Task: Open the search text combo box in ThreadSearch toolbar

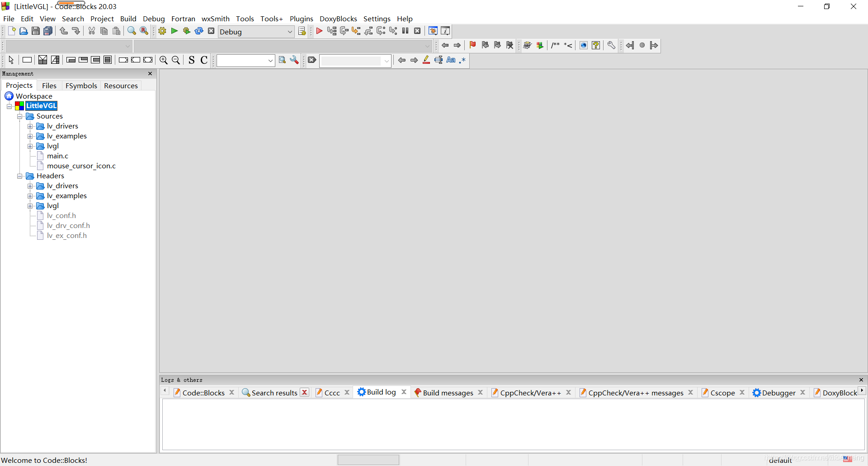Action: coord(246,61)
